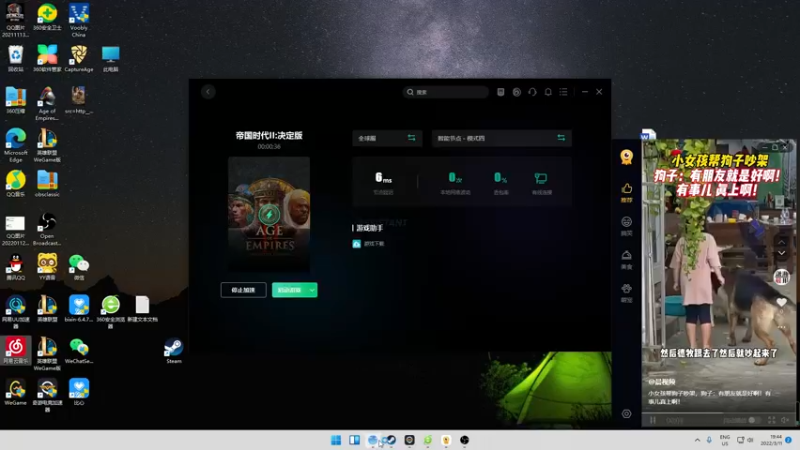Click the microphone tray icon
The height and width of the screenshot is (450, 800).
pyautogui.click(x=709, y=440)
